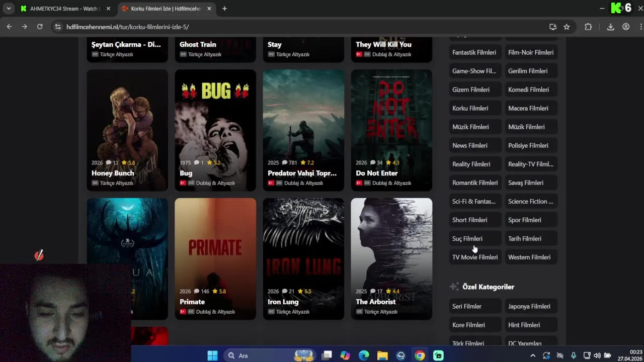Select Western Filmleri category
Viewport: 644px width, 362px height.
(x=531, y=257)
